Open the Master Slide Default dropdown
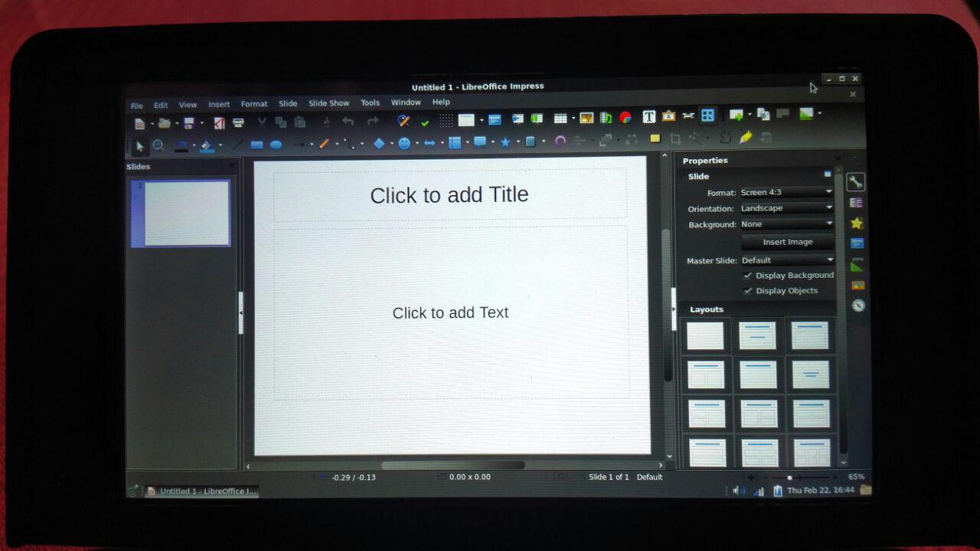The image size is (980, 551). (x=786, y=260)
